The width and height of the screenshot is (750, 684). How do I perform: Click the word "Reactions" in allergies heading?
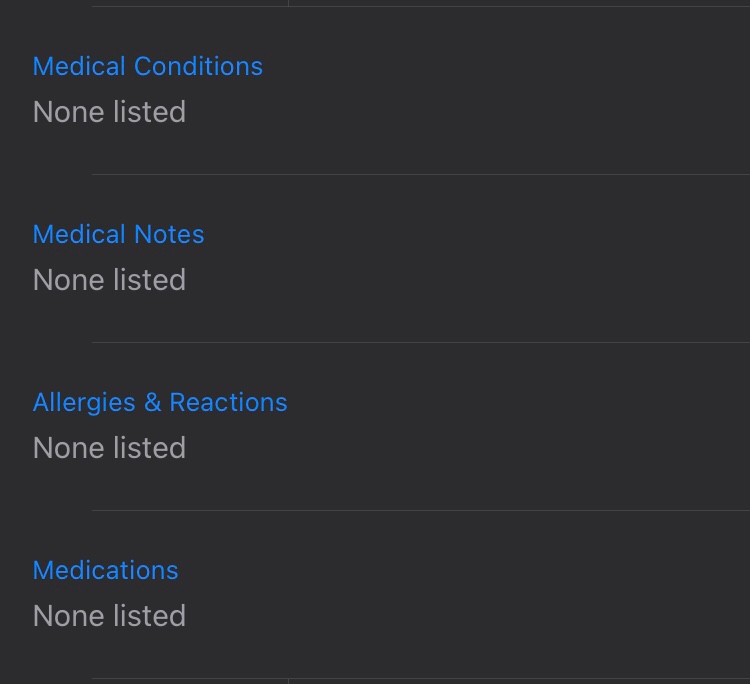pyautogui.click(x=228, y=402)
